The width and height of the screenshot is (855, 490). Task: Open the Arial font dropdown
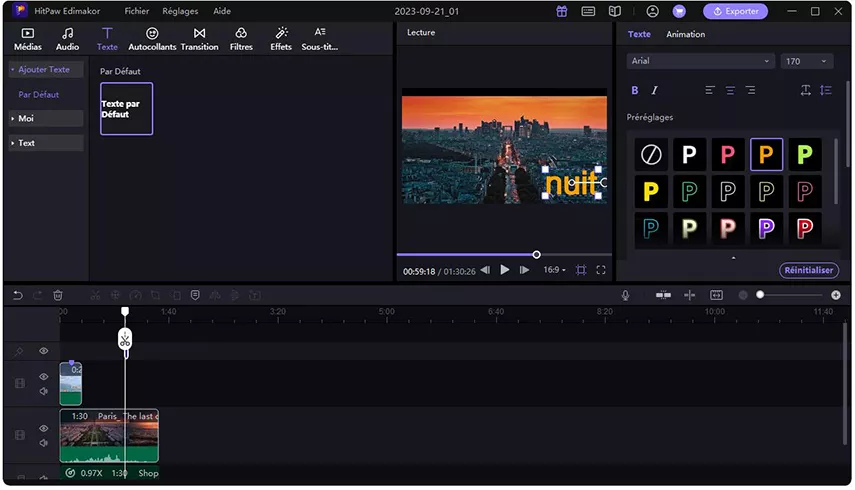(x=701, y=61)
